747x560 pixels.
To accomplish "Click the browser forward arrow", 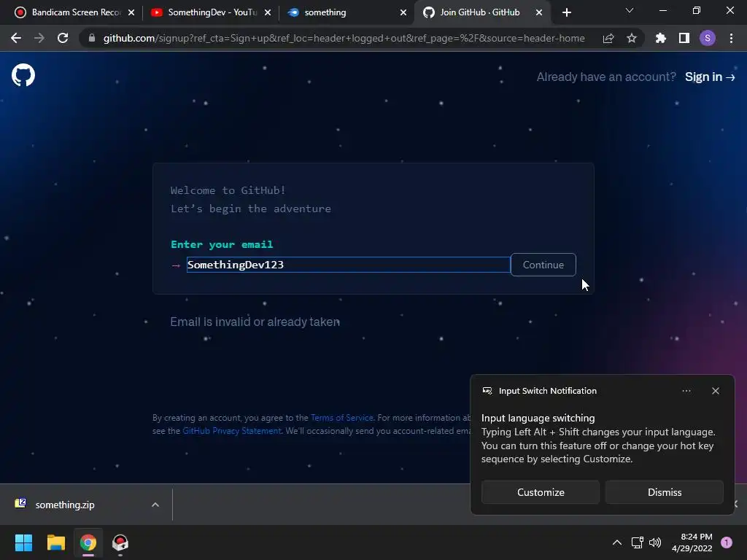I will 39,38.
